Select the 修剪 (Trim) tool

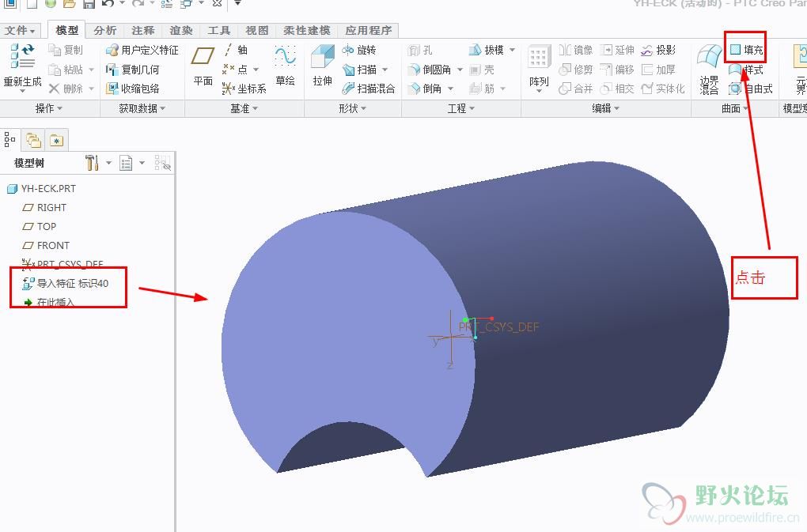[576, 70]
